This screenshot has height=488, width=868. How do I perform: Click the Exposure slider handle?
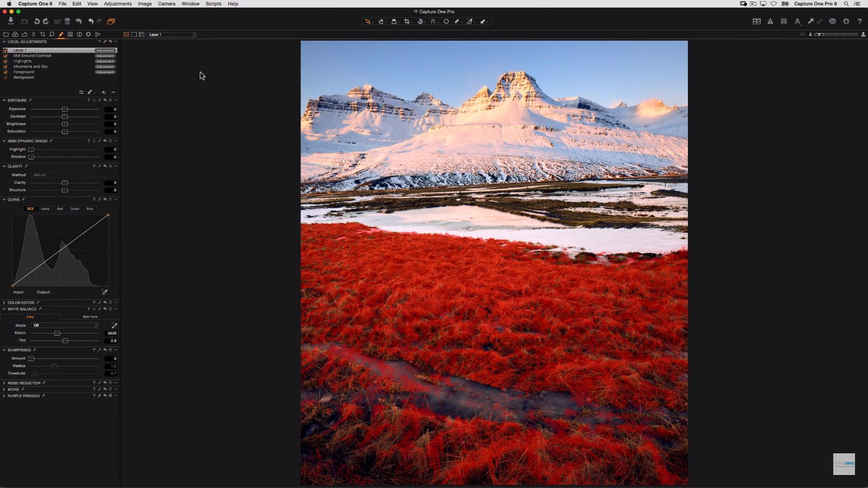coord(65,109)
